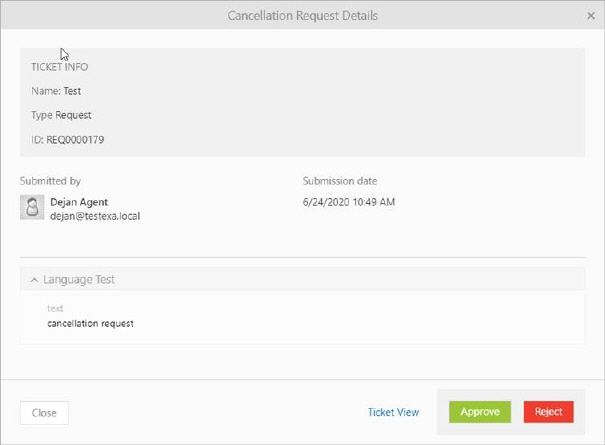Image resolution: width=605 pixels, height=445 pixels.
Task: Click the 'Submission date' label
Action: point(340,181)
